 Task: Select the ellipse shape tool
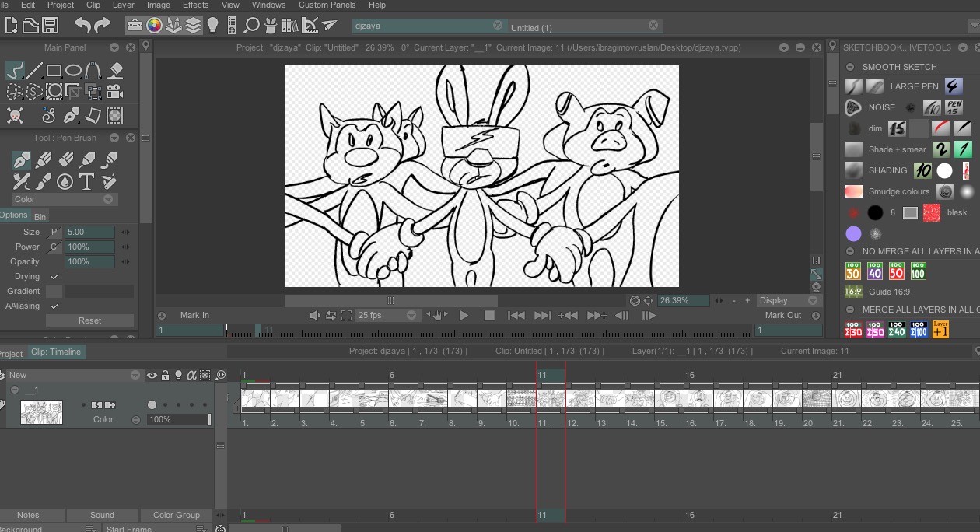click(74, 72)
